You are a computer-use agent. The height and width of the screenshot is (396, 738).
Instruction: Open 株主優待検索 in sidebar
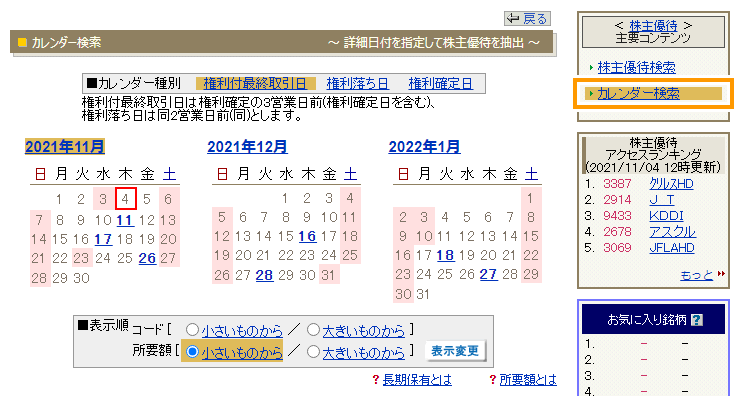click(636, 68)
